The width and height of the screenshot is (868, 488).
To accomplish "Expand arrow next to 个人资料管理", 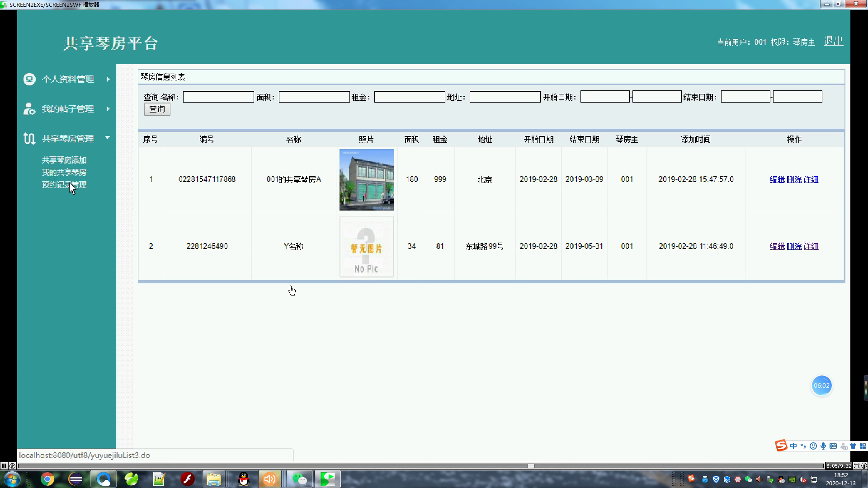I will 108,79.
